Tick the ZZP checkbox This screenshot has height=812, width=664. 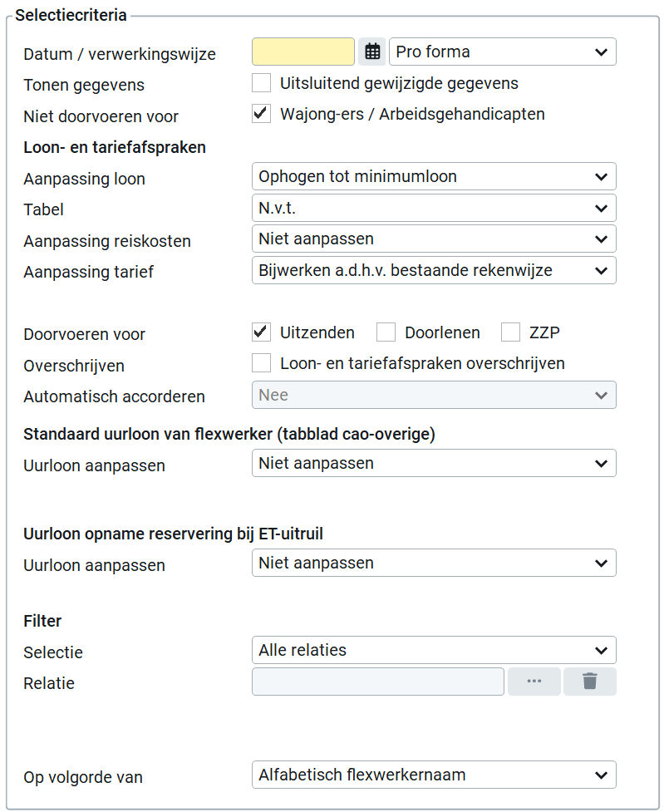tap(510, 332)
